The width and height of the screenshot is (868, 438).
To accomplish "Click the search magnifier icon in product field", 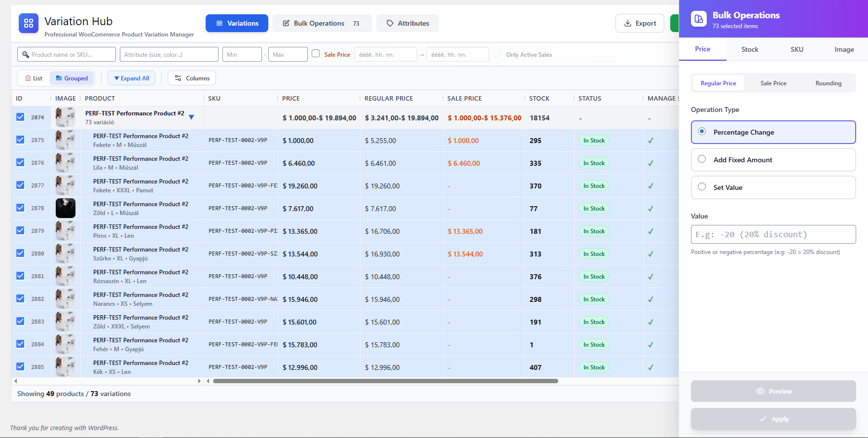I will (x=26, y=55).
